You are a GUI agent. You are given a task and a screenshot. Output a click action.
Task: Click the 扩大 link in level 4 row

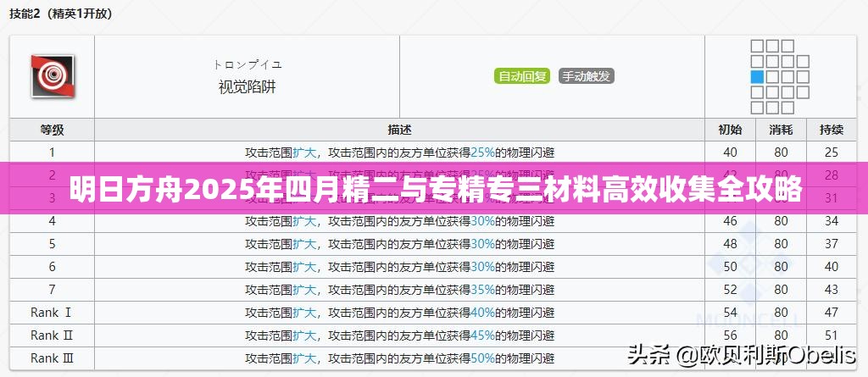tap(304, 221)
